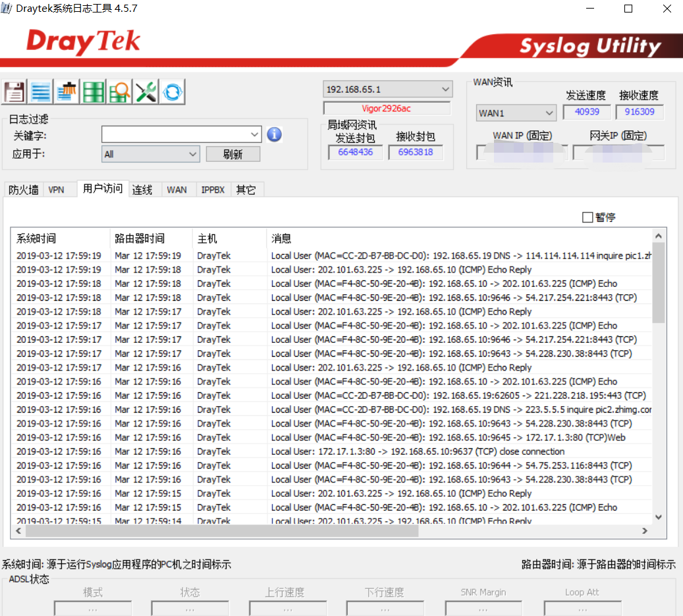Click the DrayTek logo
The height and width of the screenshot is (616, 683).
point(83,42)
